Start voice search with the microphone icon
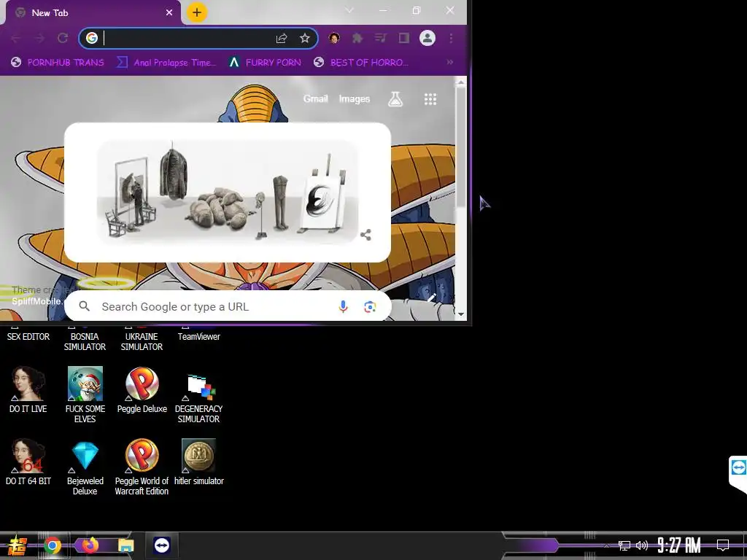Image resolution: width=747 pixels, height=560 pixels. point(343,307)
